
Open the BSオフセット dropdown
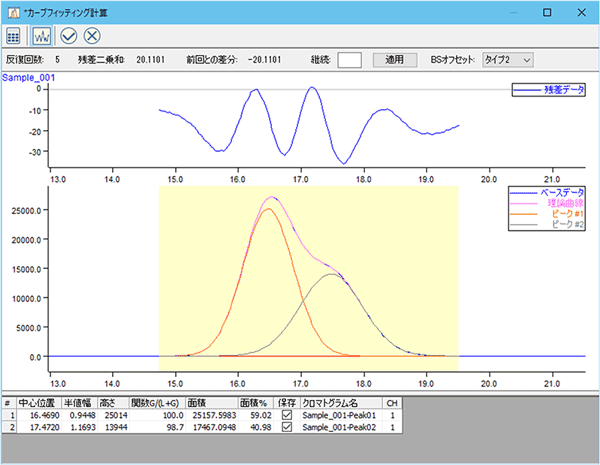tap(507, 60)
